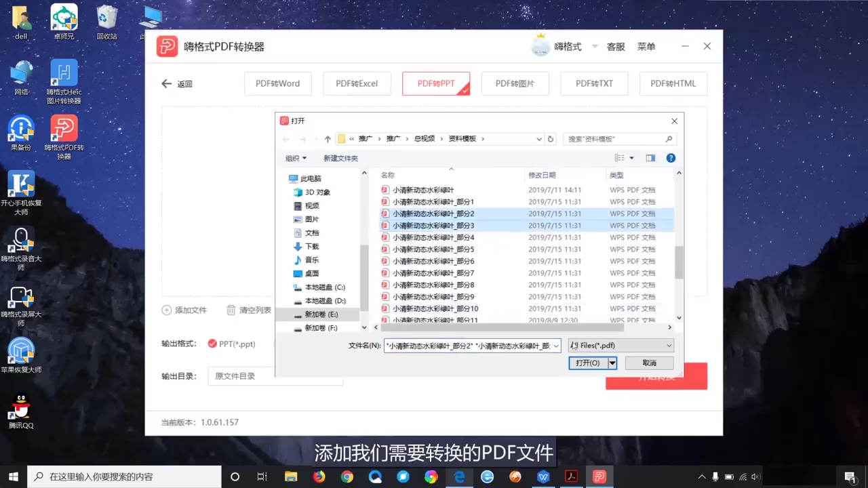Expand dropdown arrow beside 嗨格式 account name
Image resolution: width=868 pixels, height=488 pixels.
tap(595, 47)
